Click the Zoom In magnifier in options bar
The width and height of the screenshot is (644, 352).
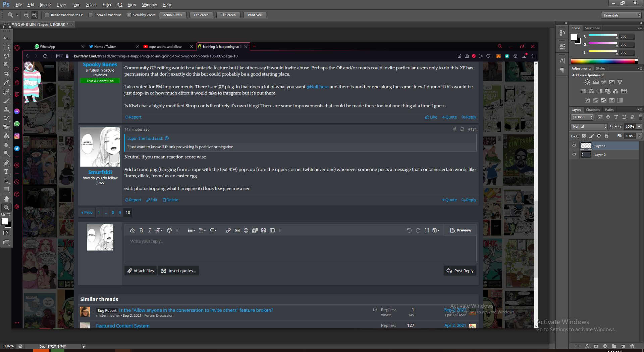point(26,15)
